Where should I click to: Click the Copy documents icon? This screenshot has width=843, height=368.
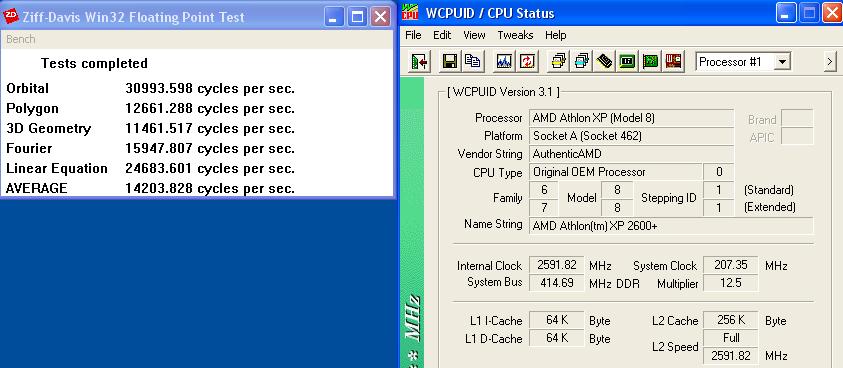473,62
